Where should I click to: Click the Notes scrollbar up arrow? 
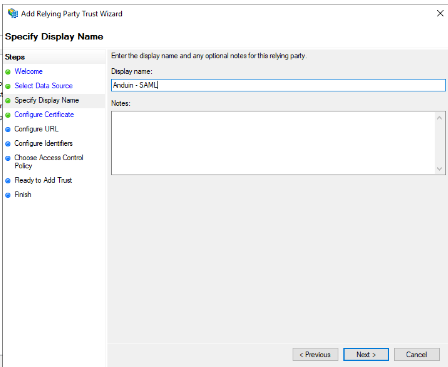pyautogui.click(x=439, y=118)
